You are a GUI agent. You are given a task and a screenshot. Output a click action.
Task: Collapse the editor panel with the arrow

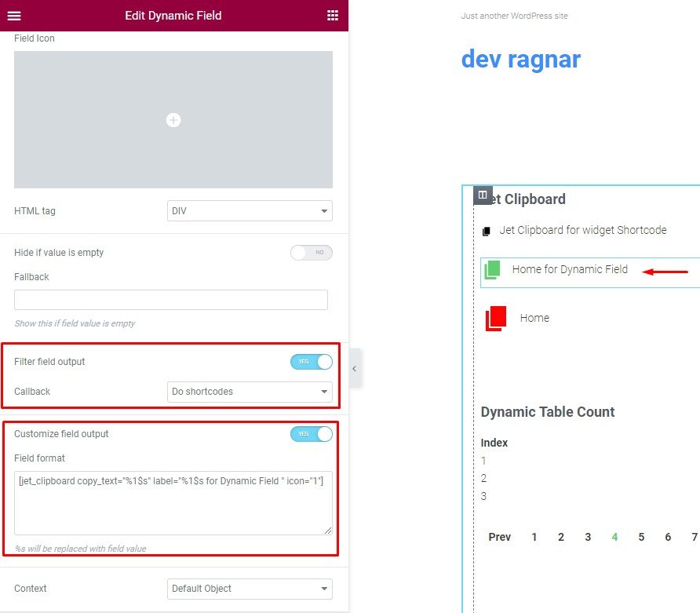tap(355, 369)
